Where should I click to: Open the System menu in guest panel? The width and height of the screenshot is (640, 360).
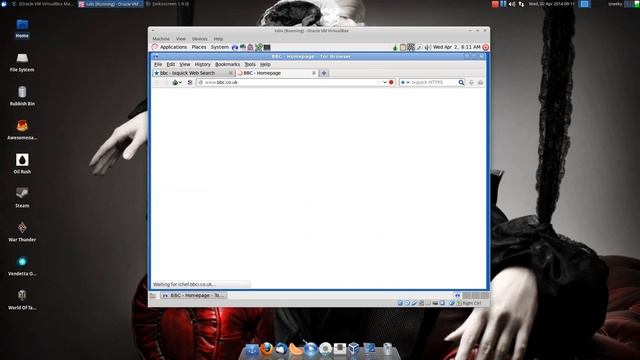coord(220,47)
